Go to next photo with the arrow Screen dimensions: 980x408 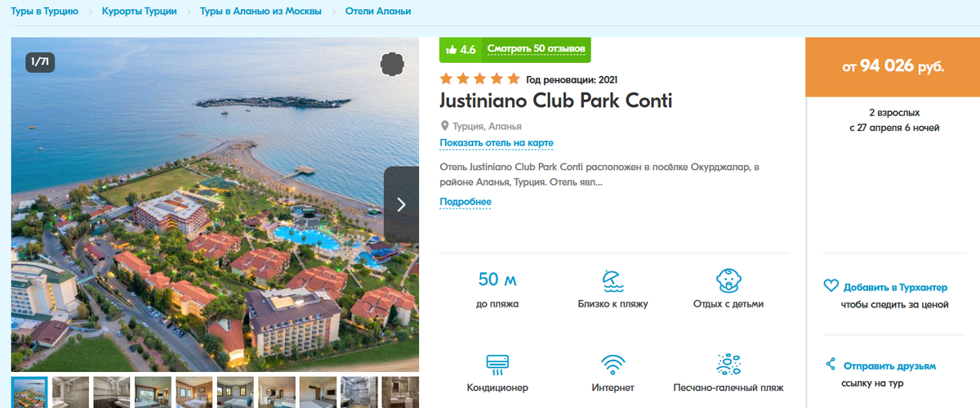[401, 204]
